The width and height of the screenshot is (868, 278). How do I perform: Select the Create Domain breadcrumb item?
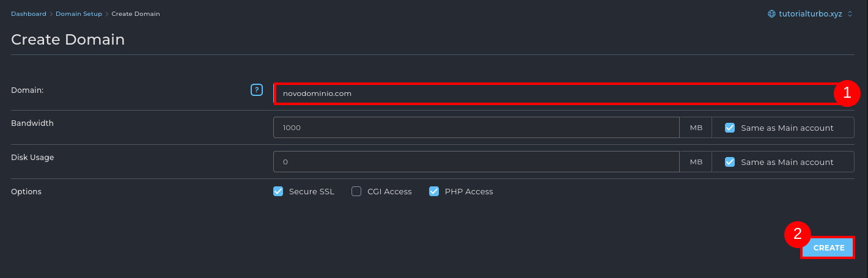[x=136, y=13]
